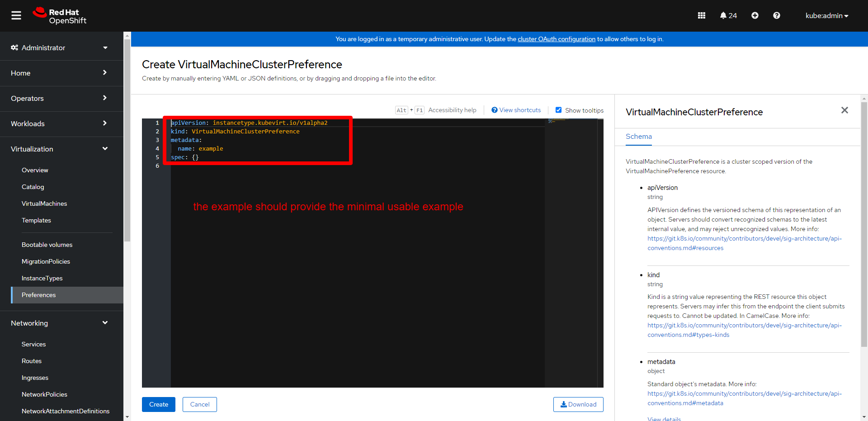This screenshot has height=421, width=868.
Task: Open the application launcher grid
Action: [x=702, y=16]
